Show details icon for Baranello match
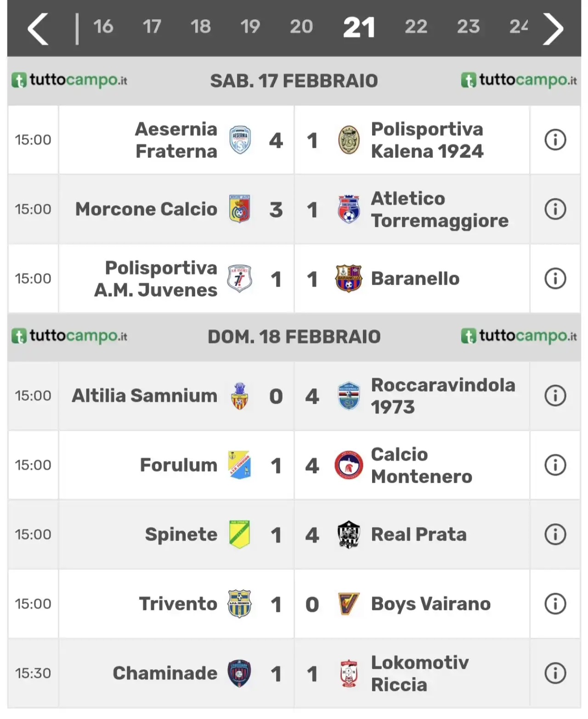 coord(555,278)
